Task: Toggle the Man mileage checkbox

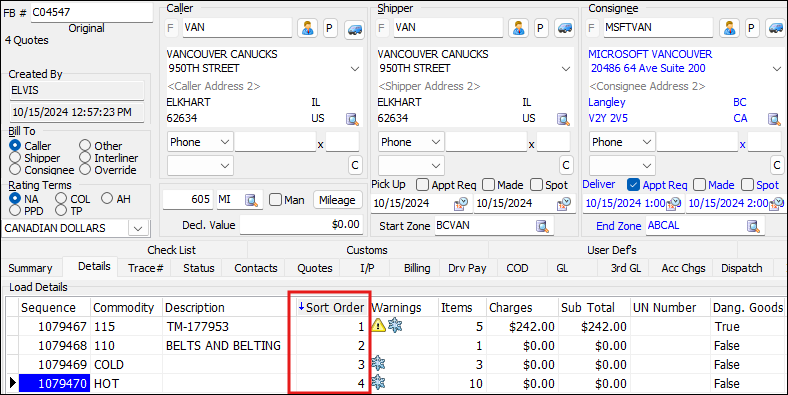Action: coord(275,200)
